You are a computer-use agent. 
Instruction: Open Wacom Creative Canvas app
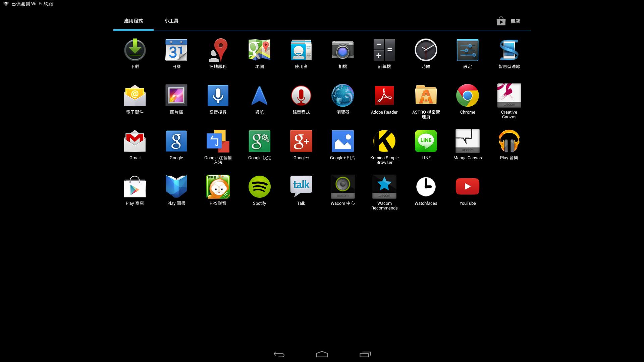[509, 96]
